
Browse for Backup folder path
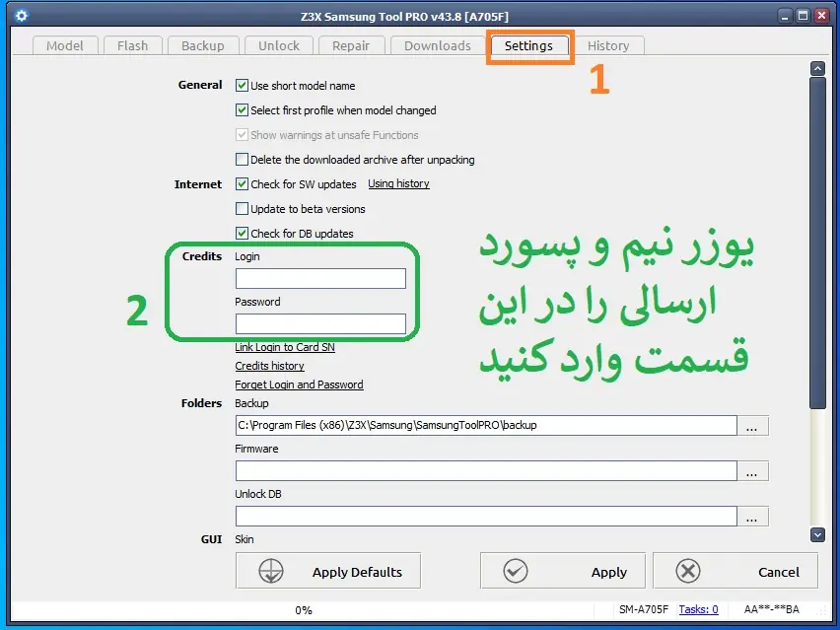point(752,426)
